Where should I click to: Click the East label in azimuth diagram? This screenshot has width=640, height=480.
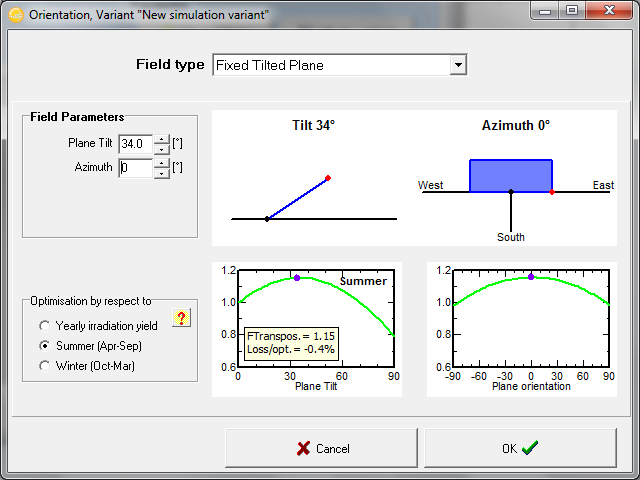click(x=603, y=185)
